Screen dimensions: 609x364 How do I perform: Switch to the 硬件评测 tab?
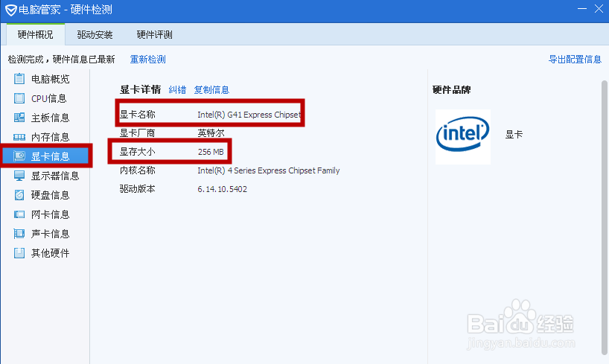[155, 34]
